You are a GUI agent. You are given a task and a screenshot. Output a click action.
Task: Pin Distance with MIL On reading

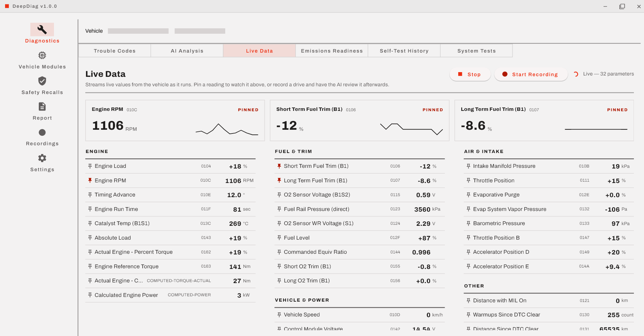point(468,301)
